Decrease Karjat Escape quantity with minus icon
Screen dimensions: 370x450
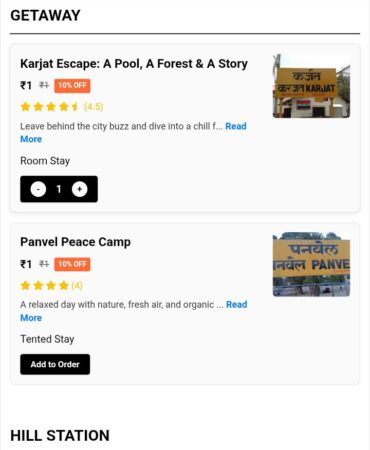coord(38,189)
